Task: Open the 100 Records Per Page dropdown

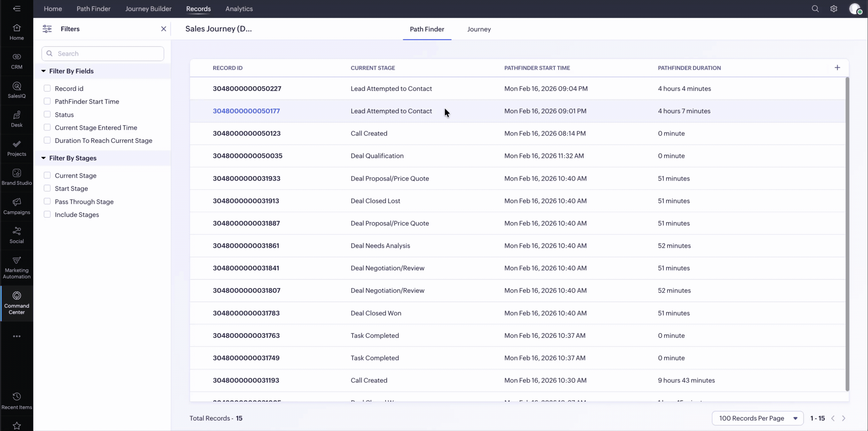Action: coord(757,418)
